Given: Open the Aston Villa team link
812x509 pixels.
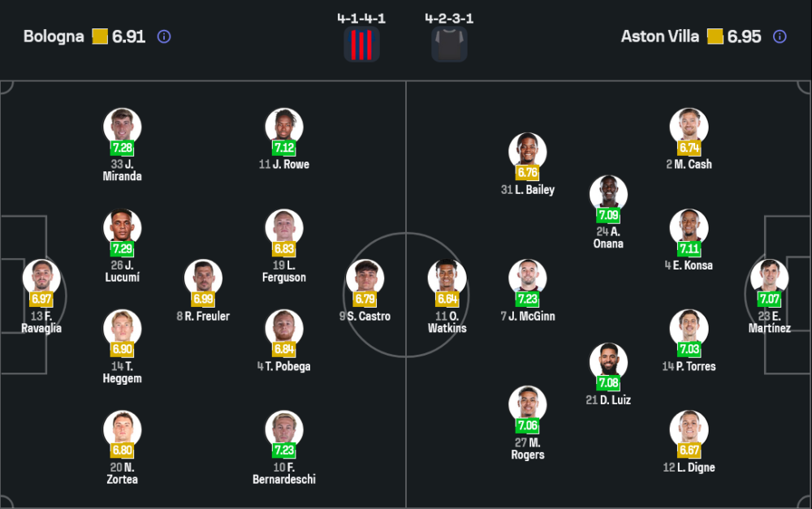Looking at the screenshot, I should click(659, 37).
